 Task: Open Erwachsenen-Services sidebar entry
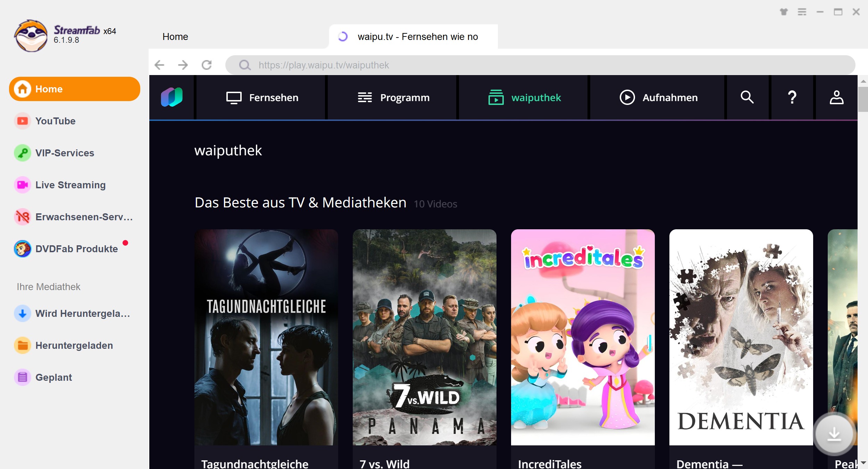point(75,217)
